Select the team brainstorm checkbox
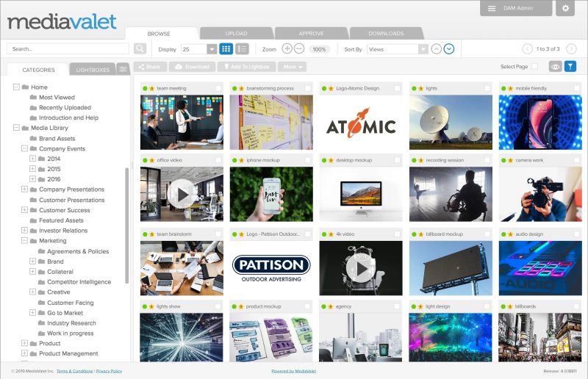Viewport: 588px width, 379px height. point(218,234)
